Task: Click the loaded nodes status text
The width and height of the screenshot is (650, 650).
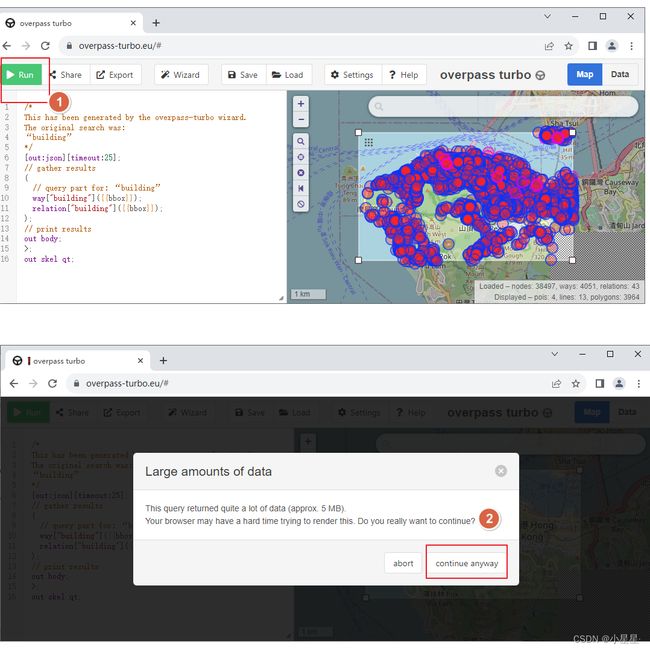Action: pos(559,286)
